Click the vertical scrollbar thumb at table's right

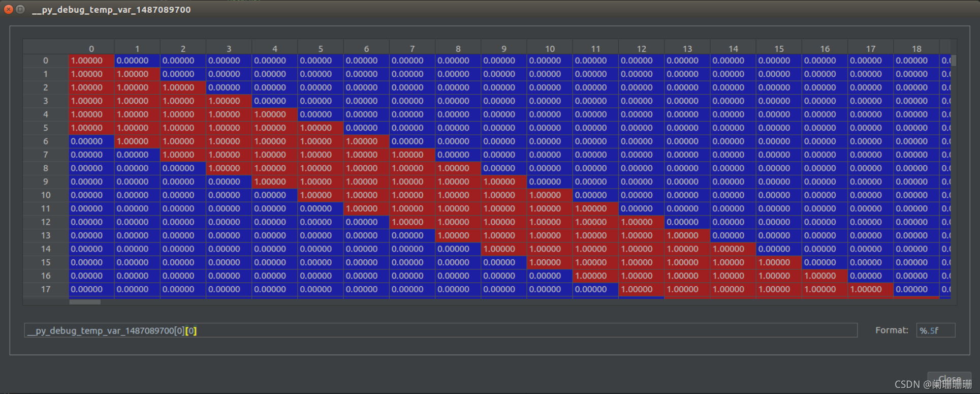(954, 60)
